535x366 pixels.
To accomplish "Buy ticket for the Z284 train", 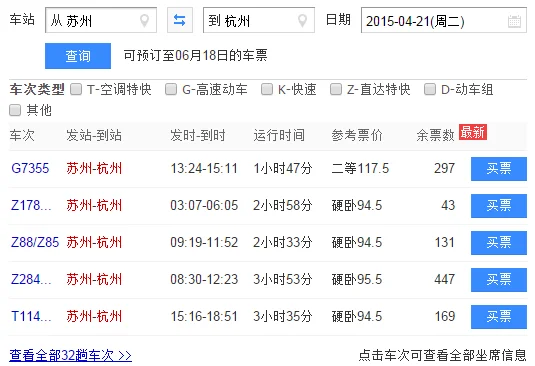I will coord(499,280).
